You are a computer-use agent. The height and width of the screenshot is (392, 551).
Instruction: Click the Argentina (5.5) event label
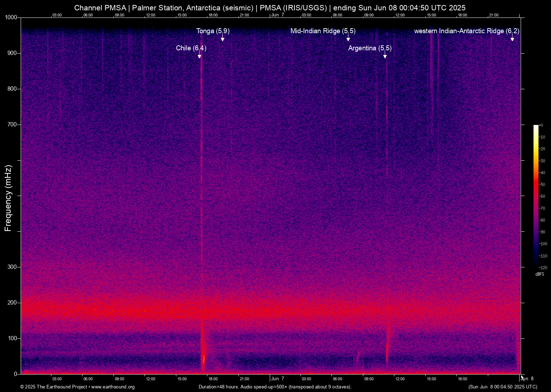(370, 48)
